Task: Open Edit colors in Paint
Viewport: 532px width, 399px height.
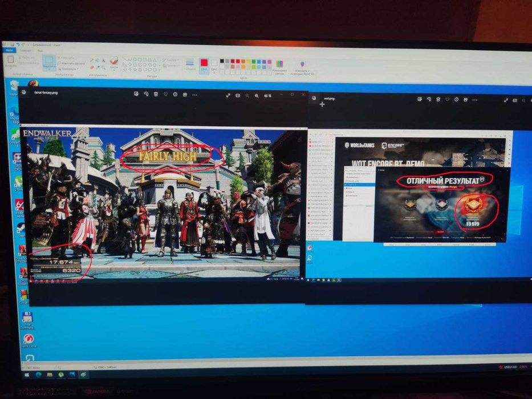Action: [x=279, y=67]
